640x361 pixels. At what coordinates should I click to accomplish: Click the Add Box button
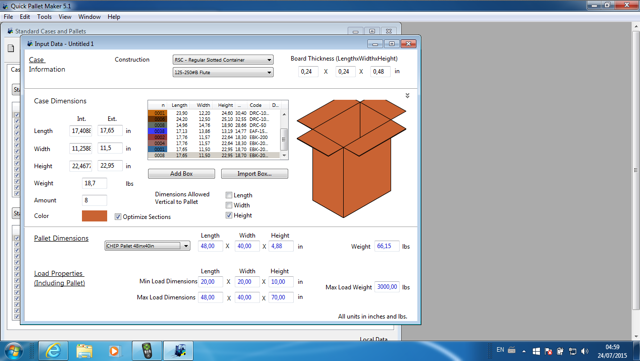(181, 174)
